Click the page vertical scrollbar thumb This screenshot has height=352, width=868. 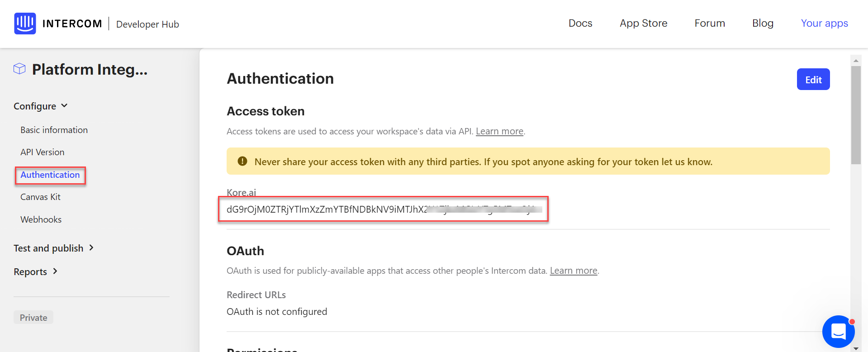[x=855, y=115]
